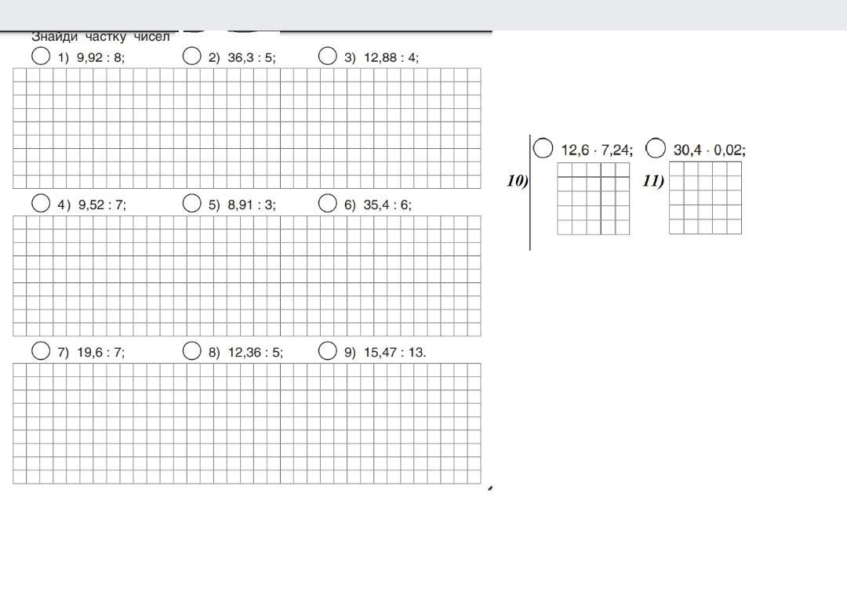Mark the circle for 9,92 : 8
The height and width of the screenshot is (616, 847).
tap(41, 56)
